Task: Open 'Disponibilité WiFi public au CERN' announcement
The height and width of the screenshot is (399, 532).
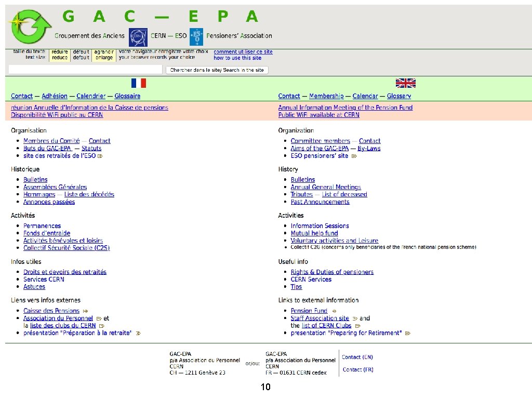Action: [57, 115]
